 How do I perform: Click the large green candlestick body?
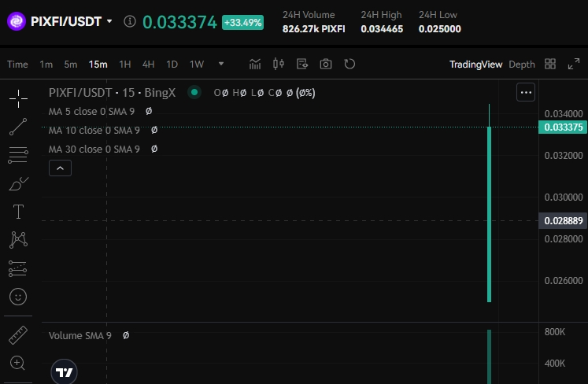point(489,215)
